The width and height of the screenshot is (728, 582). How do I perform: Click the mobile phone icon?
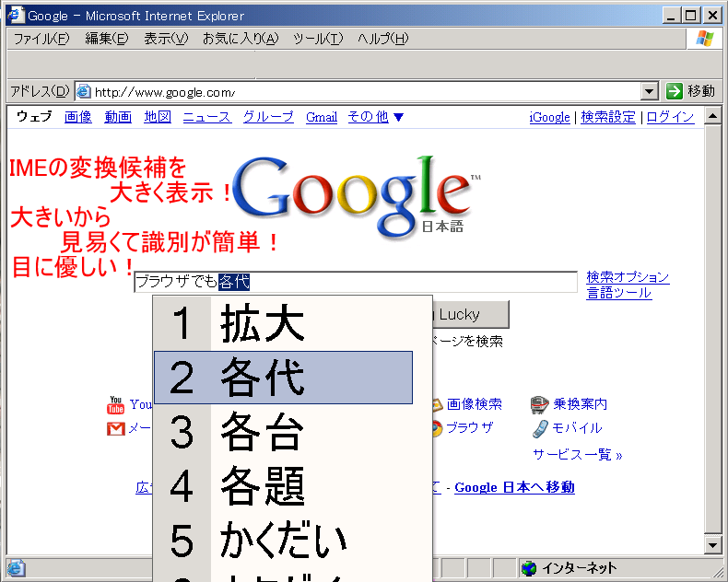coord(540,428)
